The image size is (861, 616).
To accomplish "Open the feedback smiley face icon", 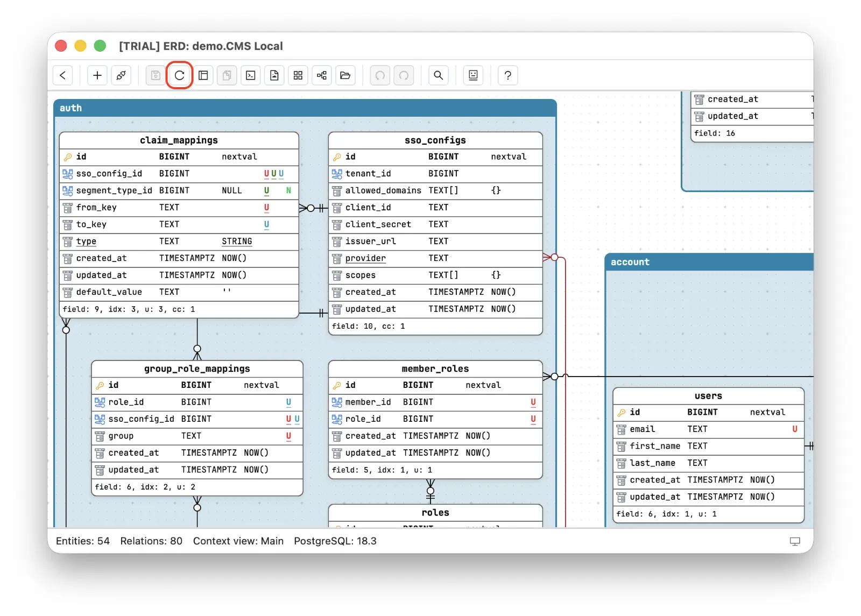I will point(473,75).
